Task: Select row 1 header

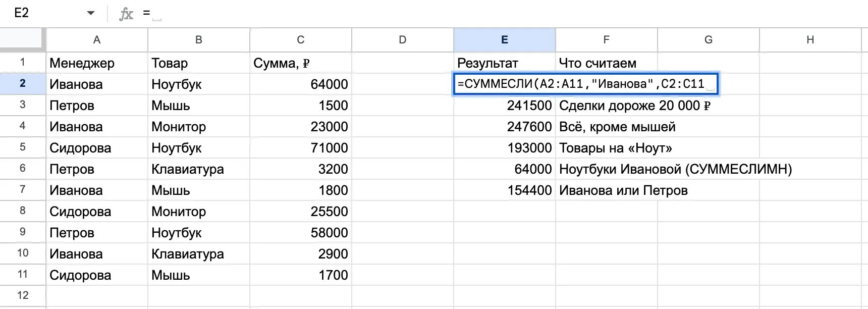Action: 23,63
